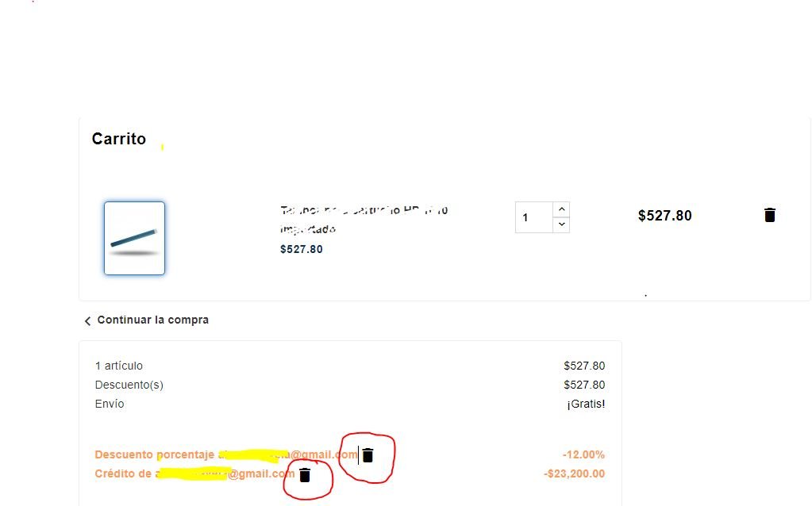Click the ¡Gratis! shipping value

586,404
